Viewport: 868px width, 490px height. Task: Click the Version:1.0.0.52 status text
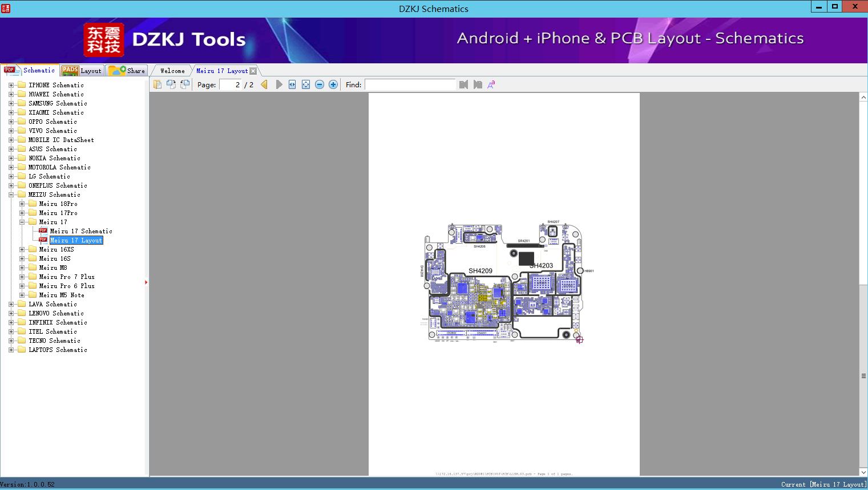[x=27, y=484]
